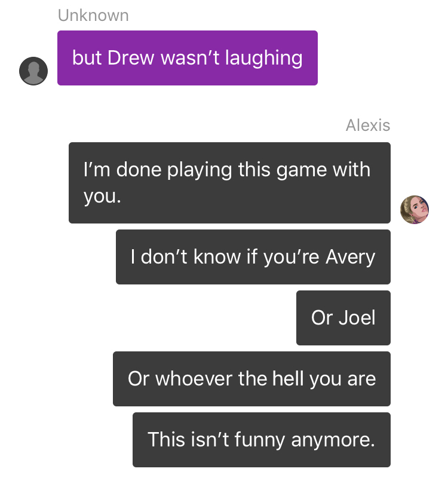Select the "Or whoever the hell you are" bubble
Image resolution: width=448 pixels, height=496 pixels.
click(251, 379)
